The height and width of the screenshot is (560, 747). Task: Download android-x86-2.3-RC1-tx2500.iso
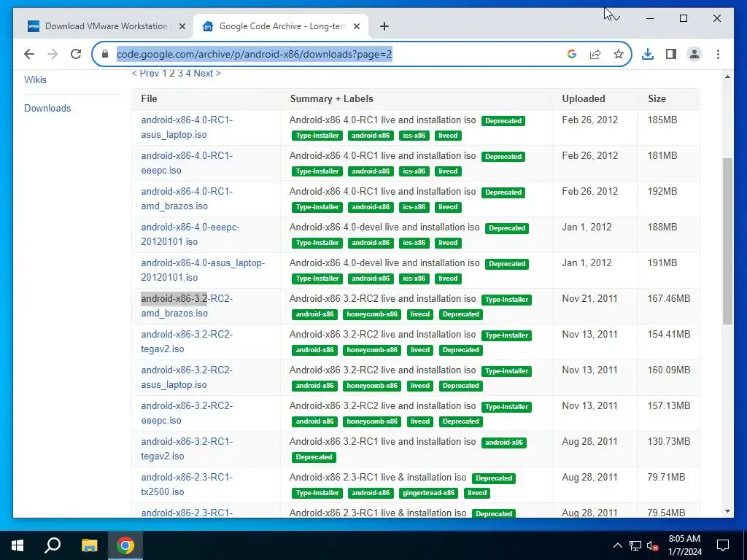pyautogui.click(x=187, y=484)
